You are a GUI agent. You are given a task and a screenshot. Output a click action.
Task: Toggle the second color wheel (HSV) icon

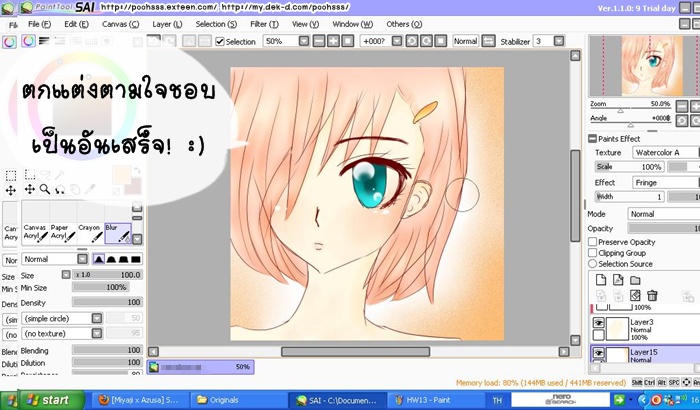(x=28, y=42)
